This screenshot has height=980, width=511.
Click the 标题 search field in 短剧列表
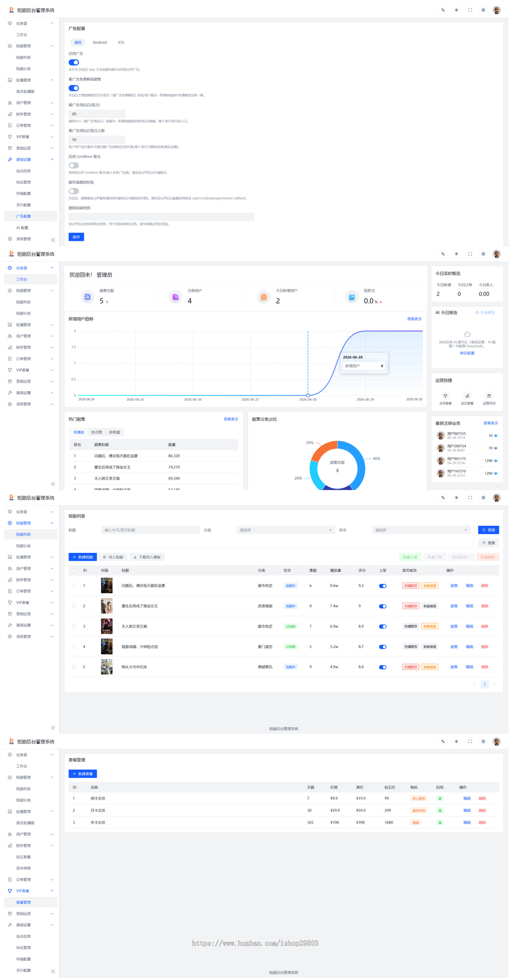pos(150,530)
